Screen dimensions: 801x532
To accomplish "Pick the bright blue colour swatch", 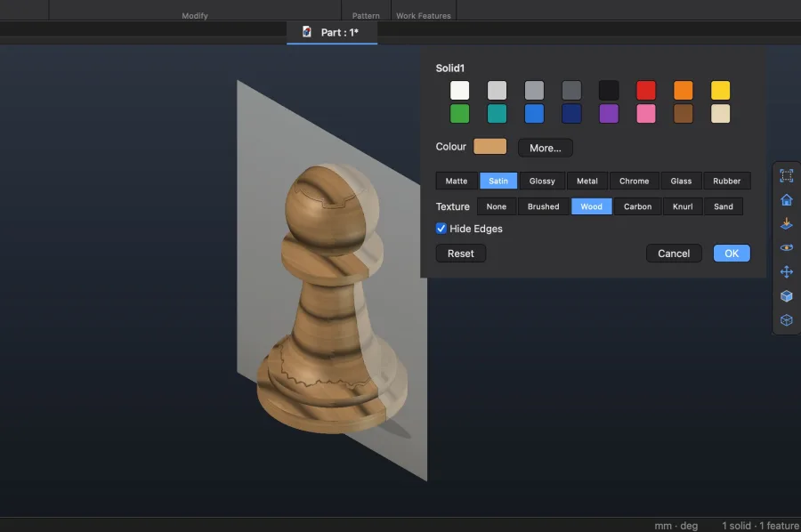I will point(534,113).
